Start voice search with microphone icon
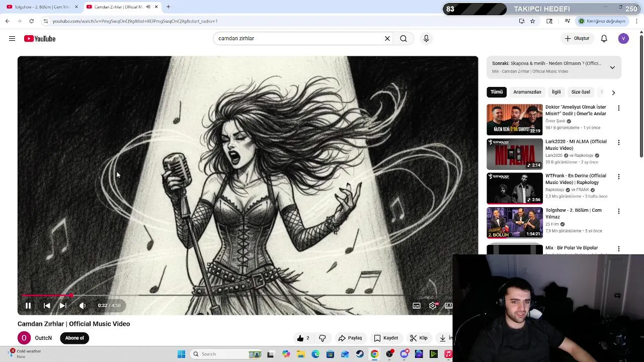Screen dimensions: 644x362 [x=426, y=38]
